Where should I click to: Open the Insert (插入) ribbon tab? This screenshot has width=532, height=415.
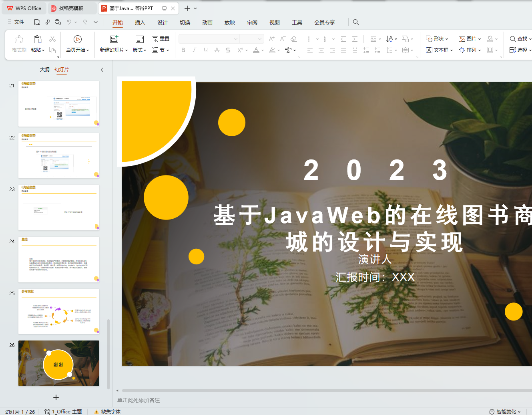(140, 22)
